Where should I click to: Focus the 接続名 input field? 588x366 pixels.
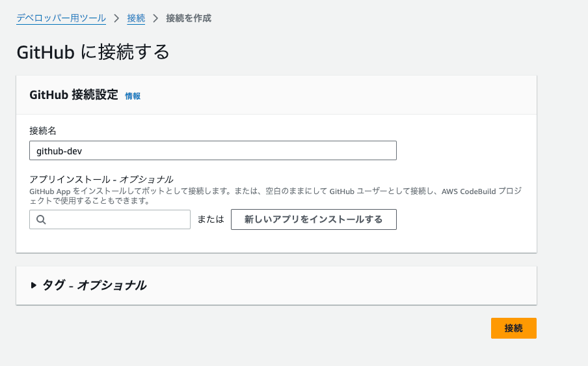pyautogui.click(x=213, y=150)
